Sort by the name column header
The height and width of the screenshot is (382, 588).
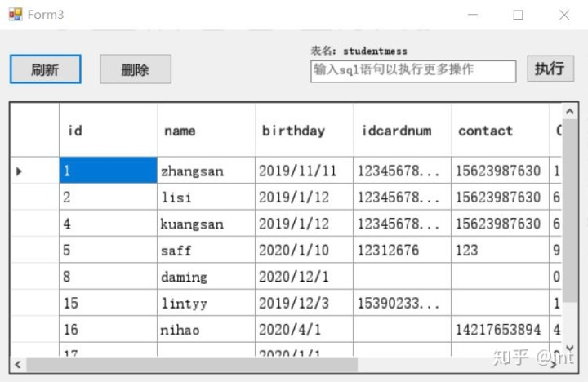coord(207,131)
